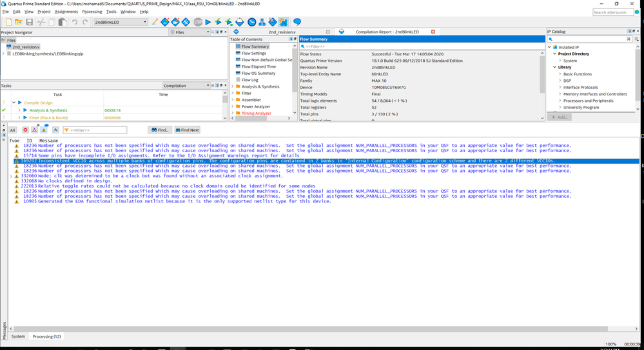Expand the Timing Analyzer report folder
644x350 pixels.
pos(233,113)
